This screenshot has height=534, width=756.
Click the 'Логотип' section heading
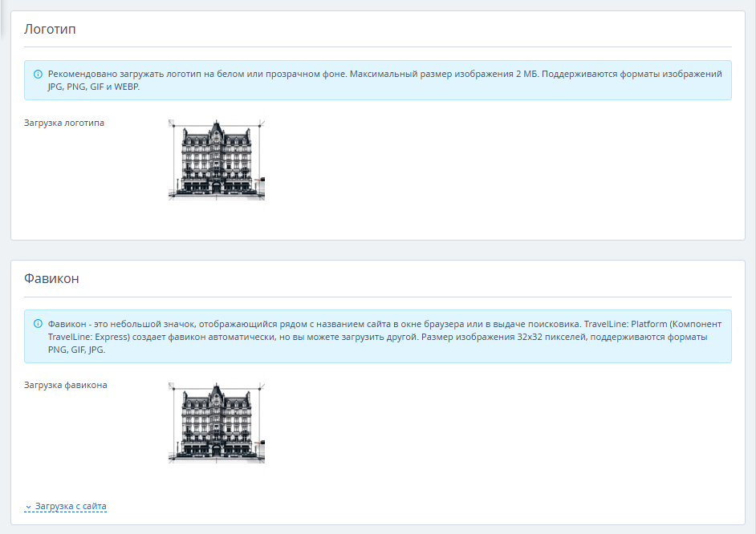[50, 29]
